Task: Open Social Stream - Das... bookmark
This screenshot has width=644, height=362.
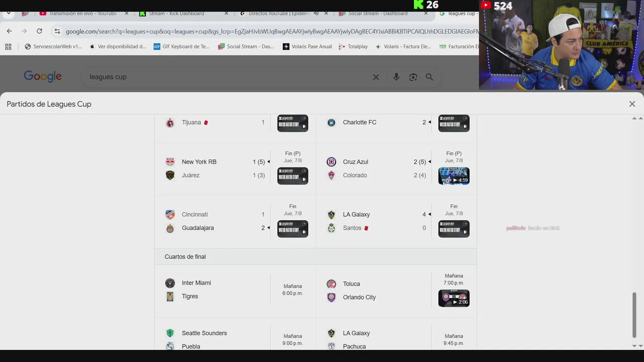Action: [246, 46]
